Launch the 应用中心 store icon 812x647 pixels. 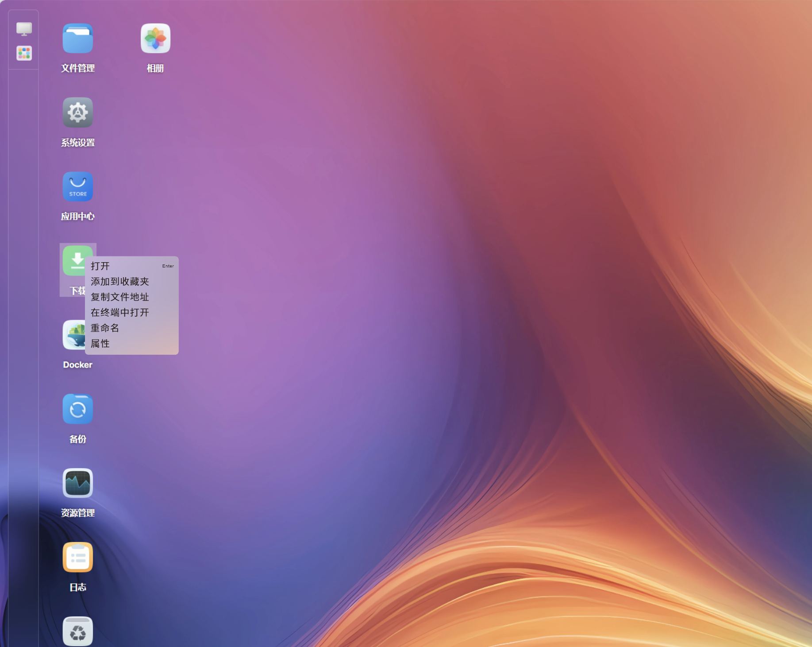77,186
